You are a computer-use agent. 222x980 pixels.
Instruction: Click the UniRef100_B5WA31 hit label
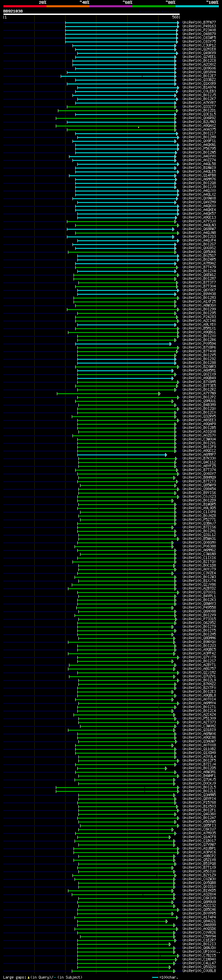point(199,539)
